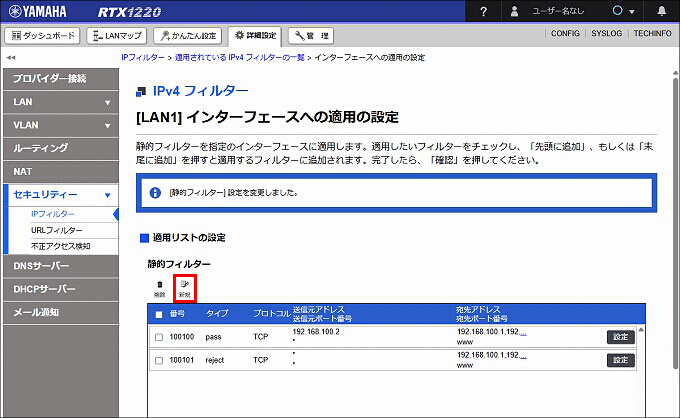Click the ユーザー名なし user label
Viewport: 680px width, 418px height.
point(558,12)
